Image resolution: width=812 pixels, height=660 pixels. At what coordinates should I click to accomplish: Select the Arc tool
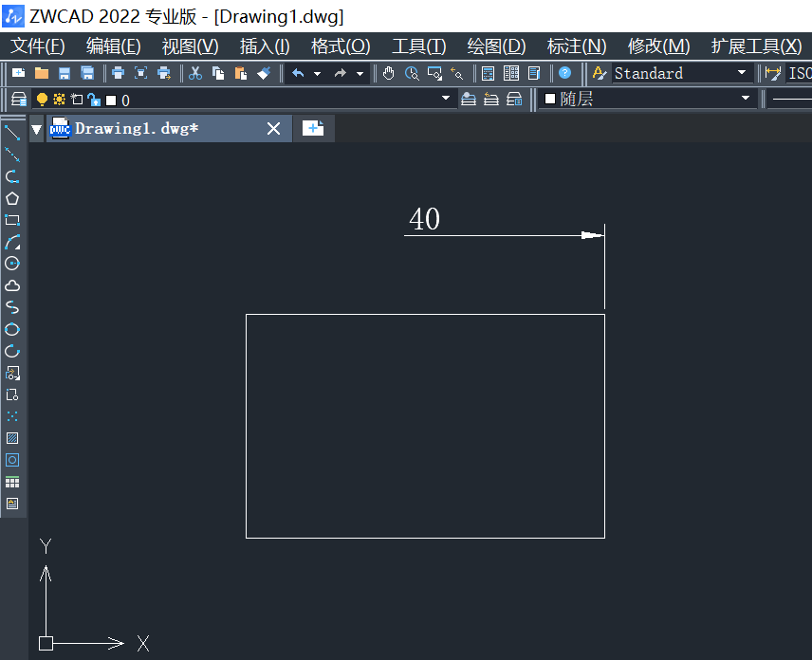(12, 242)
